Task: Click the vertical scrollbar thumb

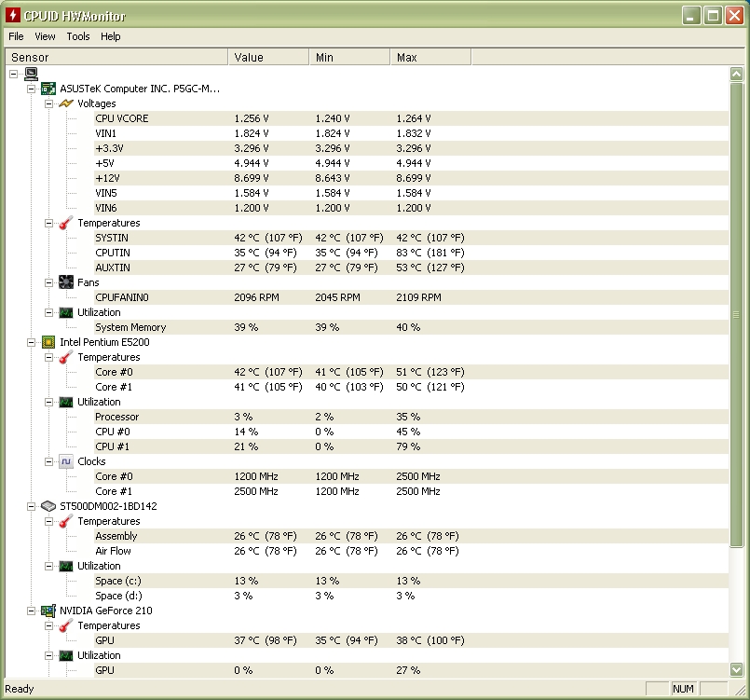Action: tap(737, 314)
